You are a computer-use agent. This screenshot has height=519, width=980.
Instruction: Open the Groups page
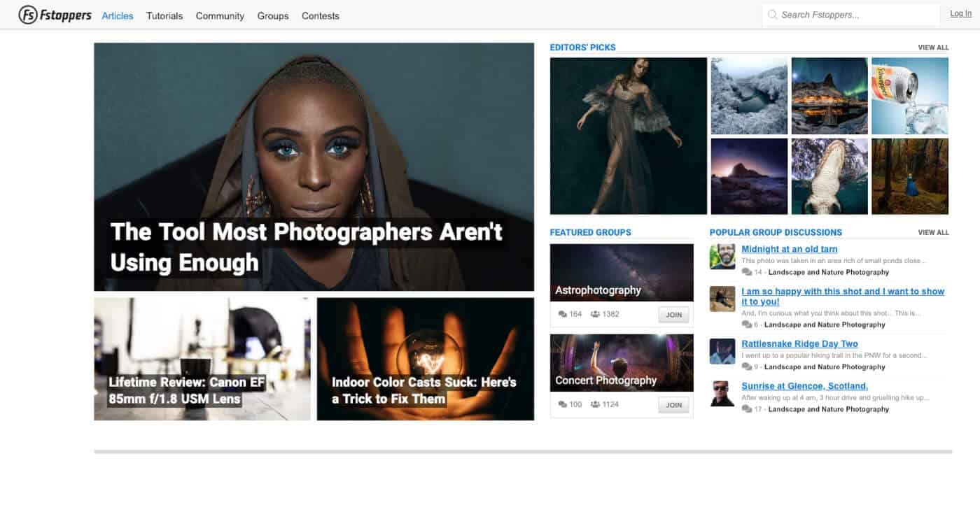pos(273,15)
